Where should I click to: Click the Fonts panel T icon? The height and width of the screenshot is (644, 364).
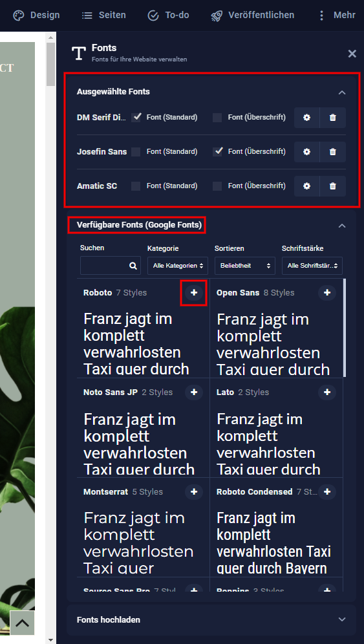pos(78,54)
